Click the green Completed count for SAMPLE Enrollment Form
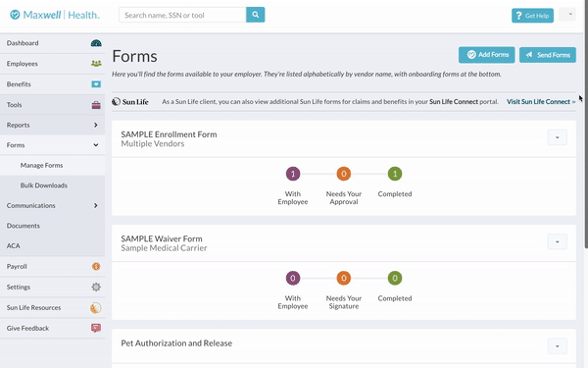 click(x=395, y=174)
